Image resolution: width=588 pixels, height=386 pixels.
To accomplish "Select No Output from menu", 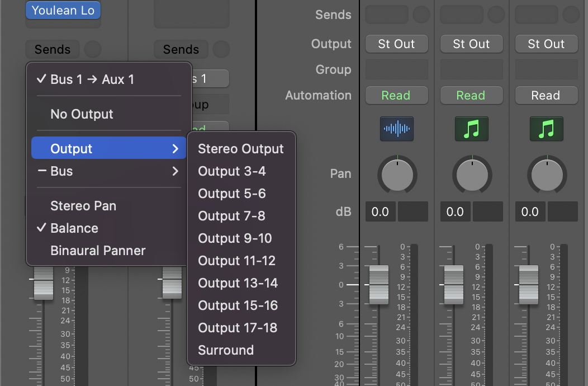I will [x=109, y=114].
